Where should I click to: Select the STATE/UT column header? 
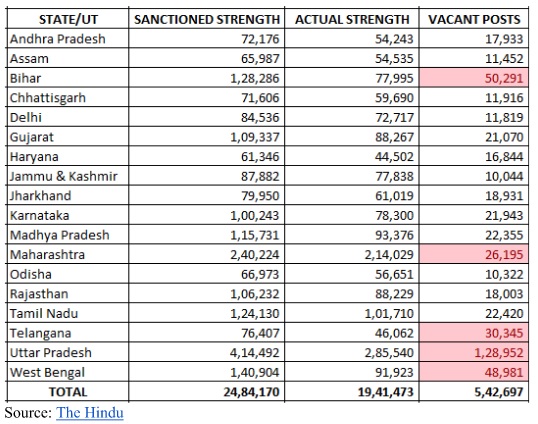(x=68, y=19)
